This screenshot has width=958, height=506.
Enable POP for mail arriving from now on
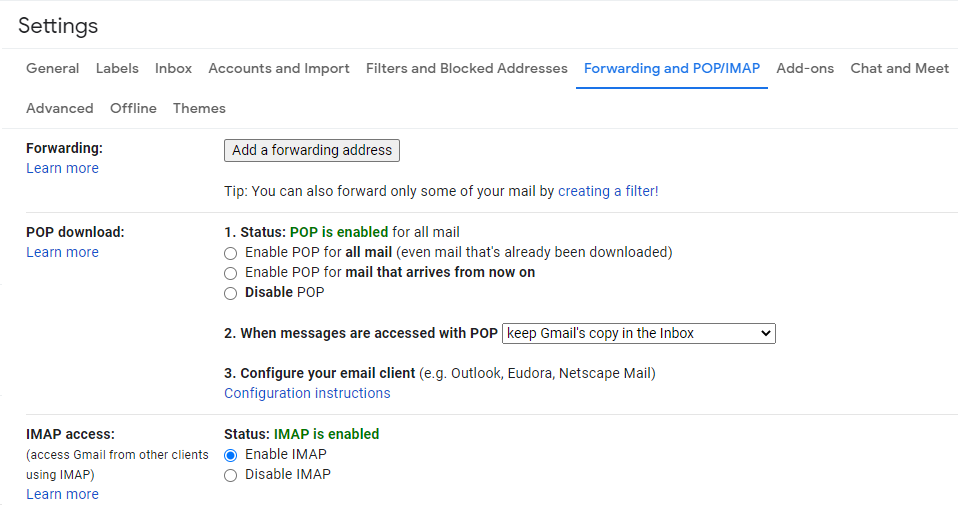[231, 273]
